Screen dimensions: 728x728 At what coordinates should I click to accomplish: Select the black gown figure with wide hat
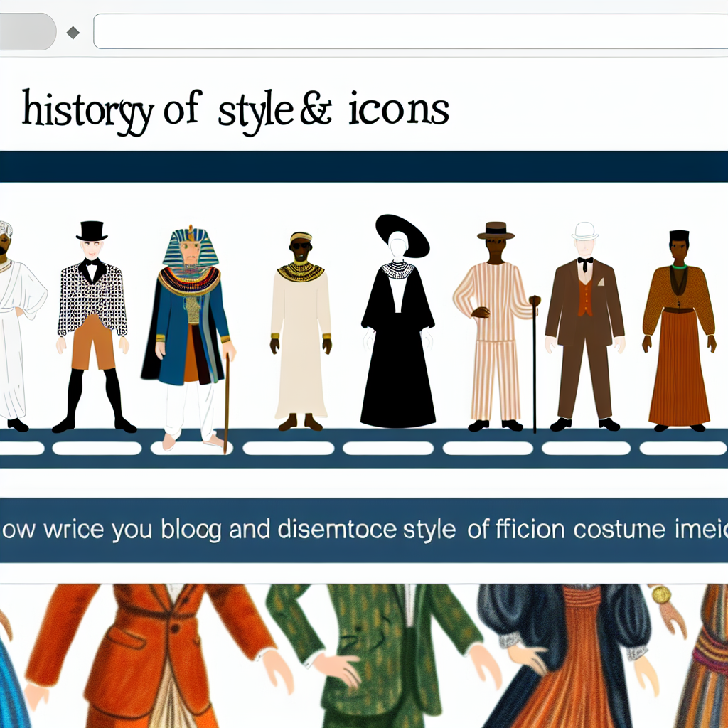(x=398, y=321)
